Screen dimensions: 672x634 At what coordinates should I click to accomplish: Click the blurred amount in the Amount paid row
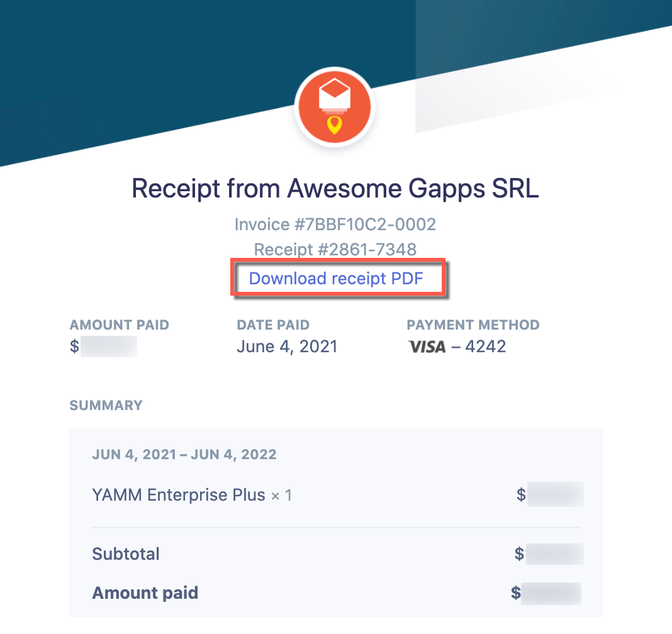[x=552, y=592]
